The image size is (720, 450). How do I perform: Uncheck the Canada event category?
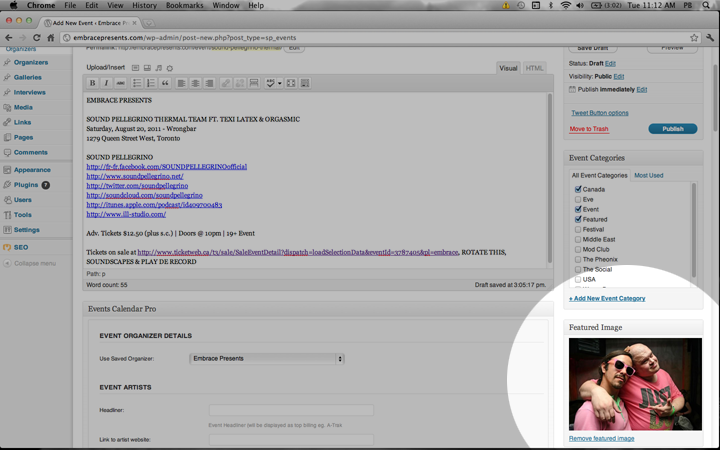[x=578, y=189]
